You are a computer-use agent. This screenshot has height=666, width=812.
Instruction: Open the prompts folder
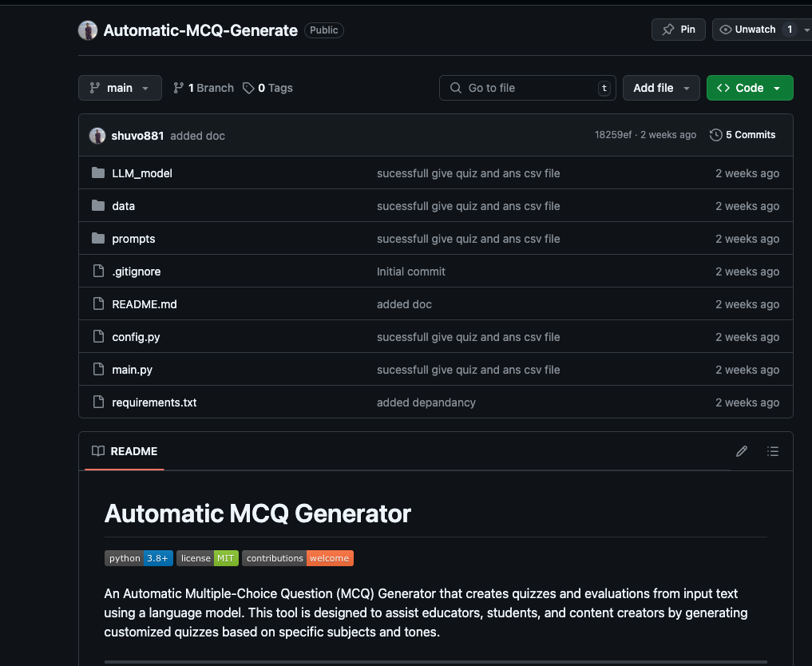[x=133, y=239]
